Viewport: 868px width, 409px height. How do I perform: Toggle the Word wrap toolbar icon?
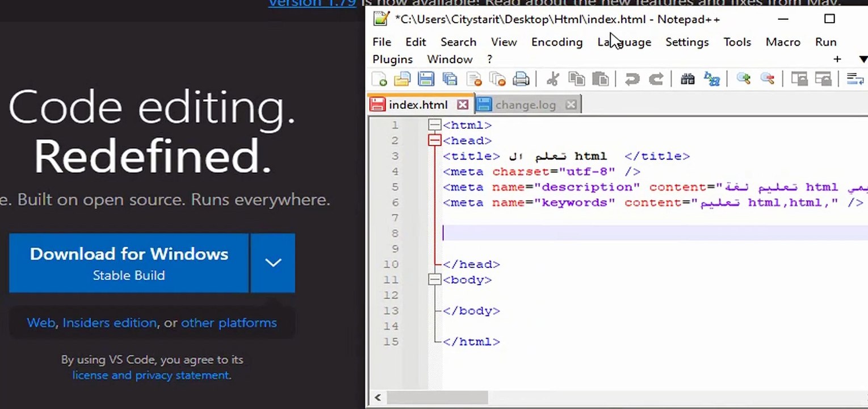click(x=855, y=79)
